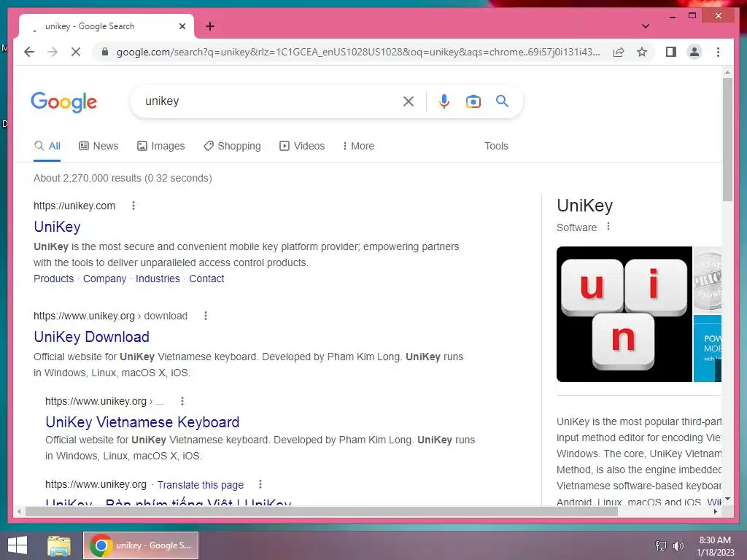This screenshot has height=560, width=747.
Task: Open options dots next to unikey.com result
Action: point(133,206)
